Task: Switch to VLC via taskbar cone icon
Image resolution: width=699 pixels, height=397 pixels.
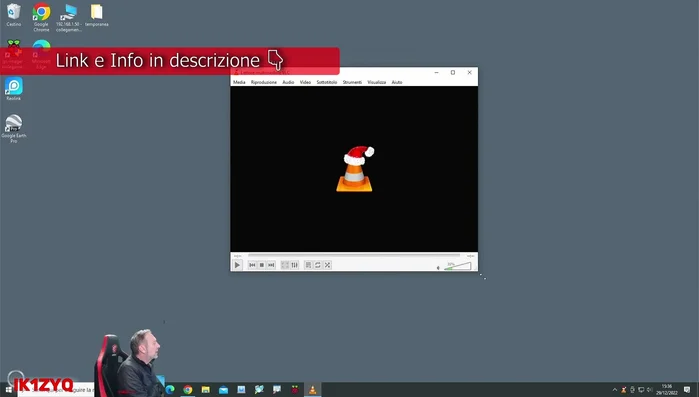Action: pos(312,389)
